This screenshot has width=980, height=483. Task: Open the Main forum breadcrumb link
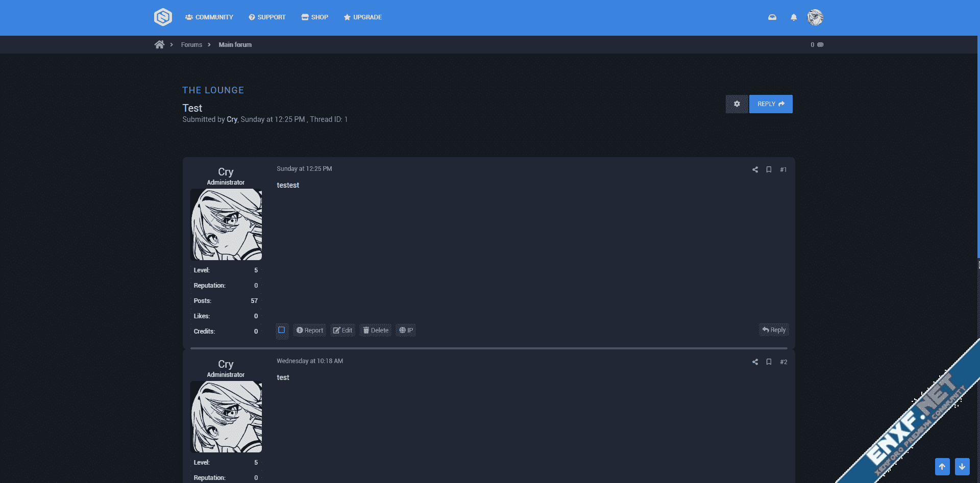pyautogui.click(x=235, y=45)
